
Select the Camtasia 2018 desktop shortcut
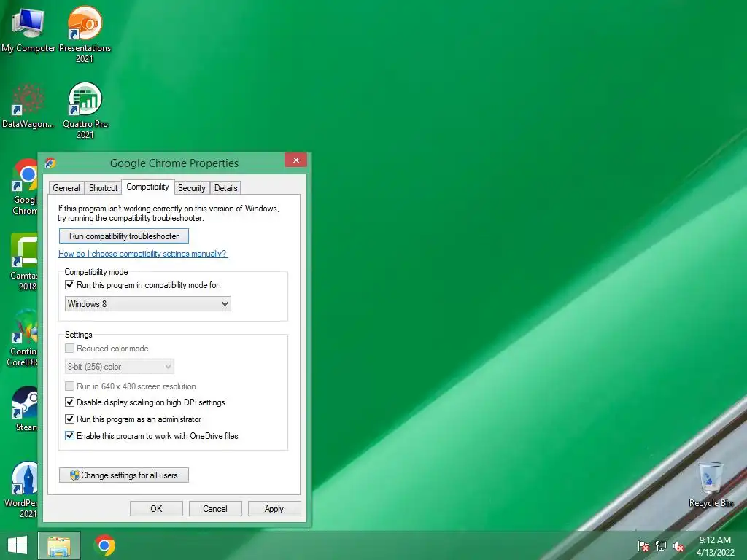[x=24, y=262]
